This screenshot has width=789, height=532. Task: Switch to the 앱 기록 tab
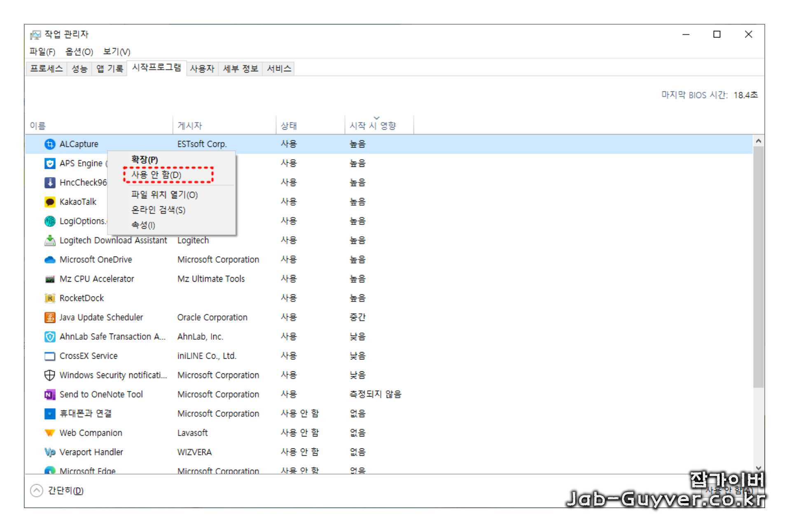pos(110,69)
